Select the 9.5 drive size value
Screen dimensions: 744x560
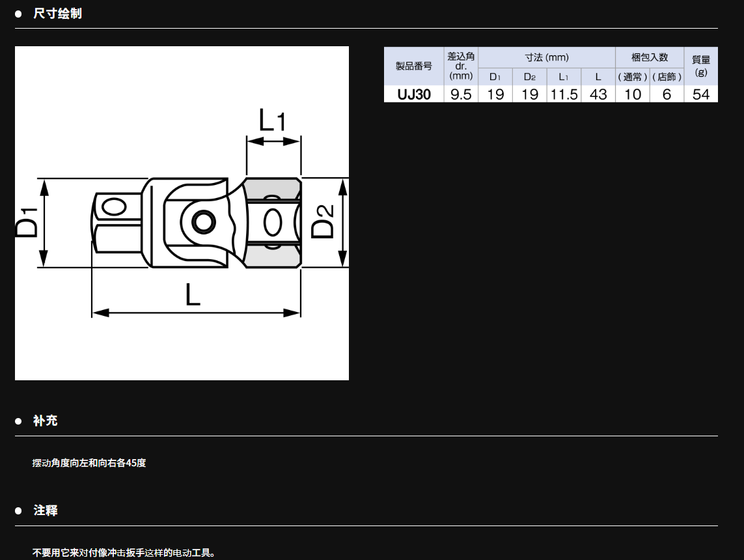pos(461,94)
